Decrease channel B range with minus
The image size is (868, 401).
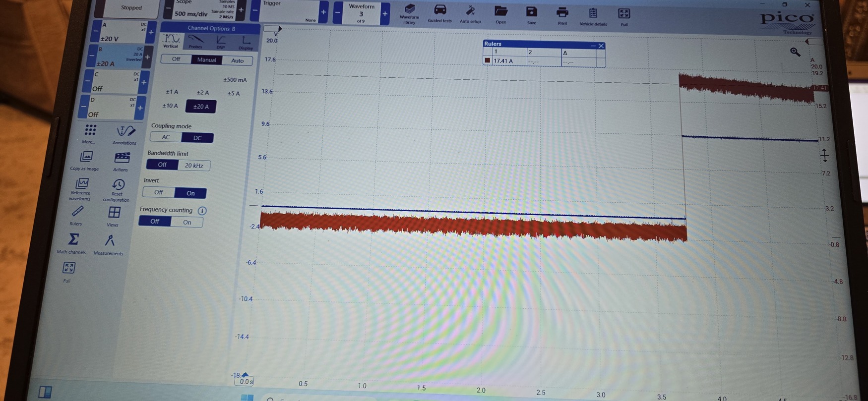91,56
